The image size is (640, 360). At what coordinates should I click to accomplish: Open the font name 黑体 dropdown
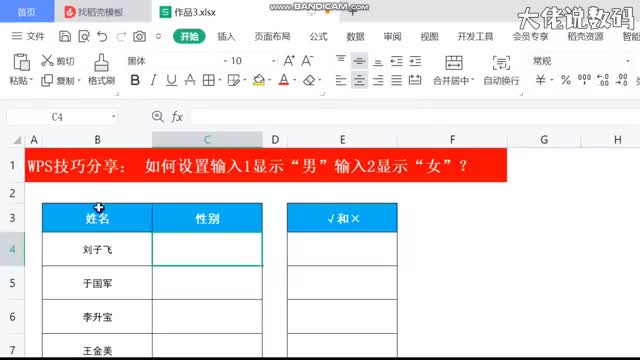(x=225, y=61)
